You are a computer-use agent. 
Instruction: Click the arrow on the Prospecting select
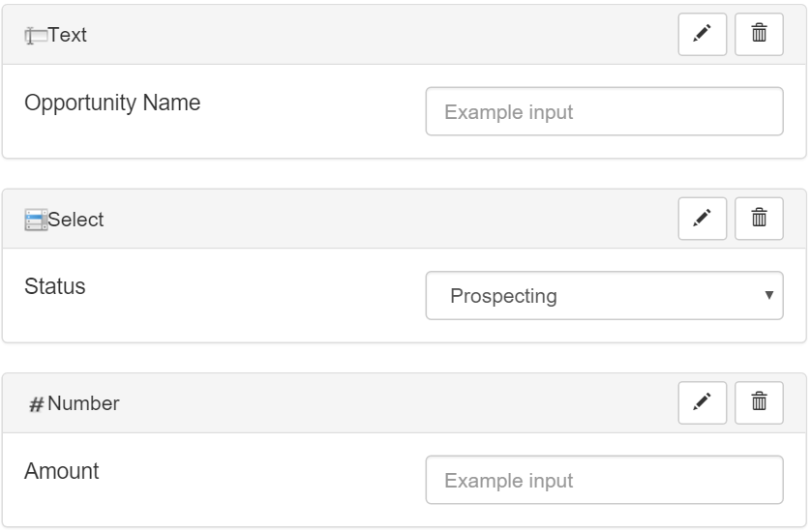coord(769,295)
